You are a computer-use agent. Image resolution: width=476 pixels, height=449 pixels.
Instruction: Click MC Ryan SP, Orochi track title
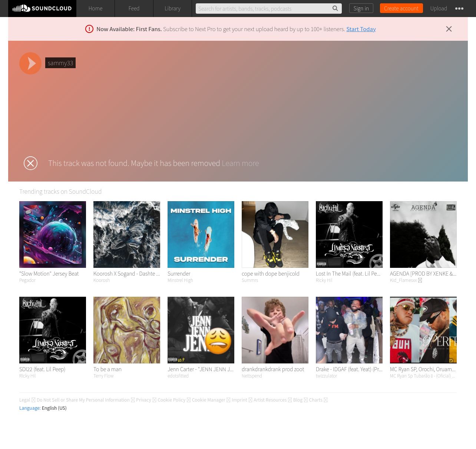point(423,369)
